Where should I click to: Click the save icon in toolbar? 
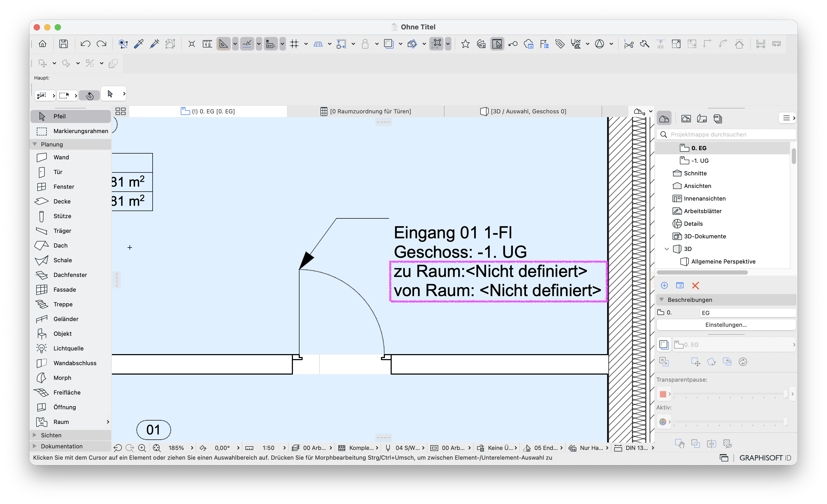tap(63, 44)
